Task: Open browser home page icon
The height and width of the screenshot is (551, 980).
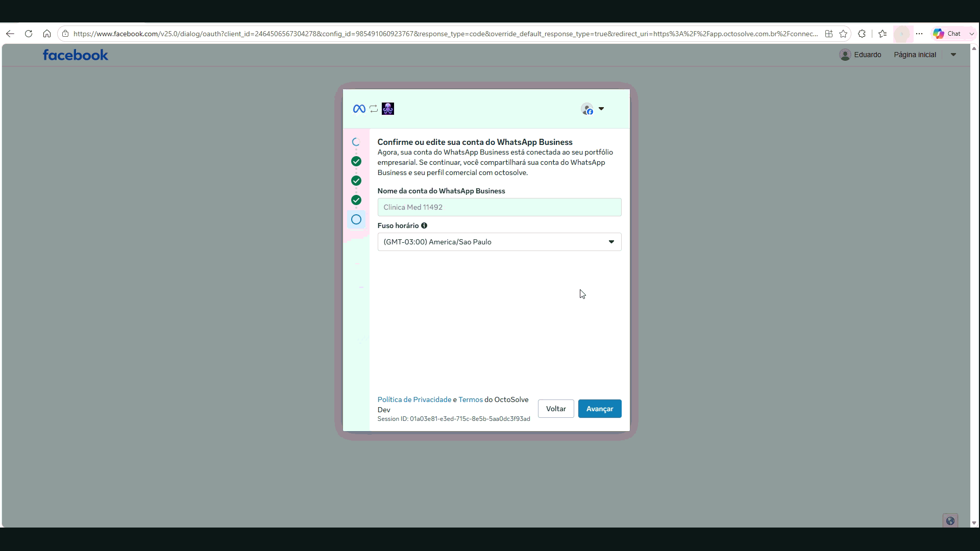Action: point(47,34)
